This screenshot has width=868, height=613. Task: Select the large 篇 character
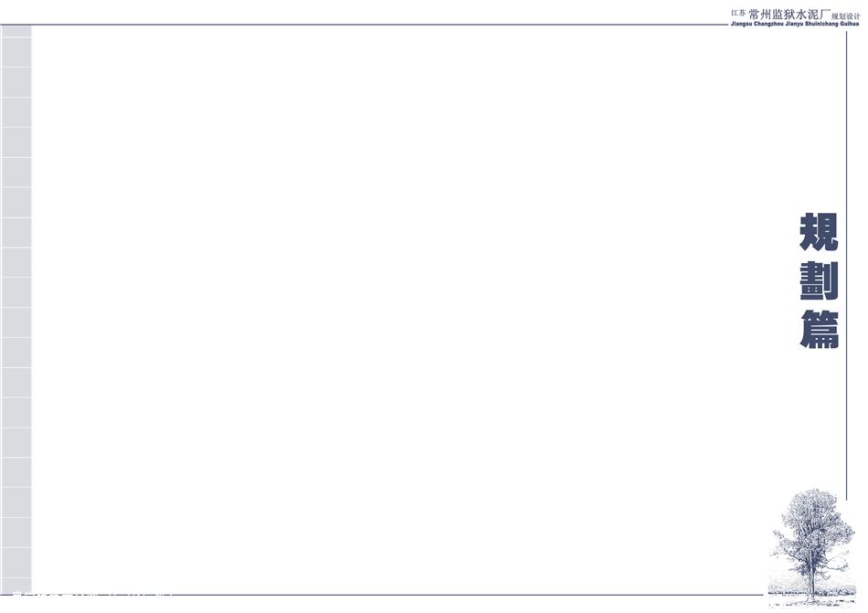(x=820, y=330)
